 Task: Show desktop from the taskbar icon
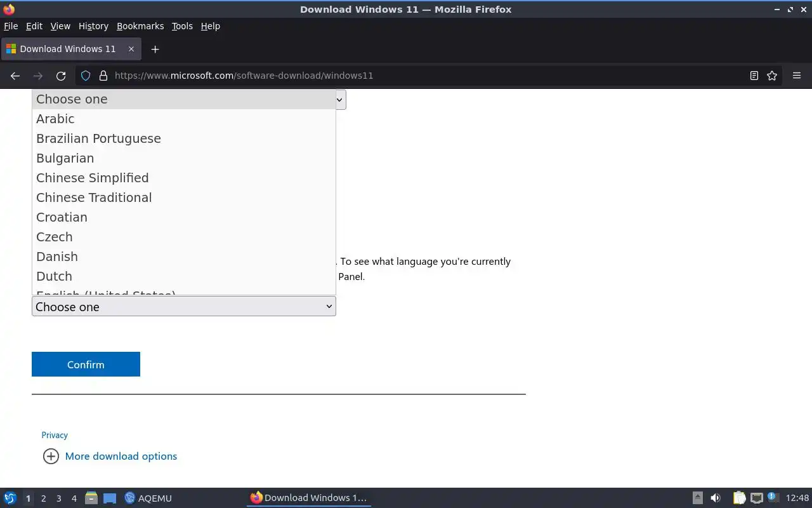[110, 498]
